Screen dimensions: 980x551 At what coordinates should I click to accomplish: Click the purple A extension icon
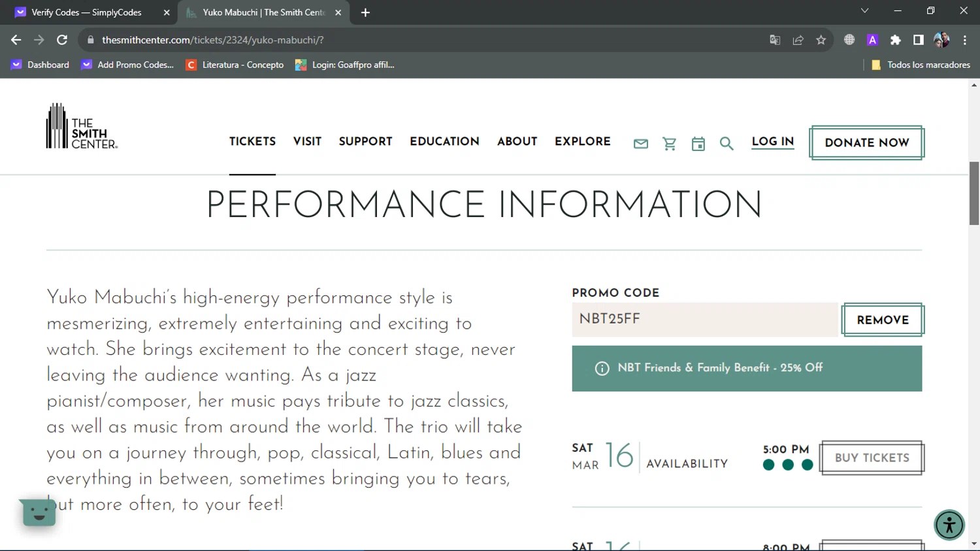pos(872,40)
